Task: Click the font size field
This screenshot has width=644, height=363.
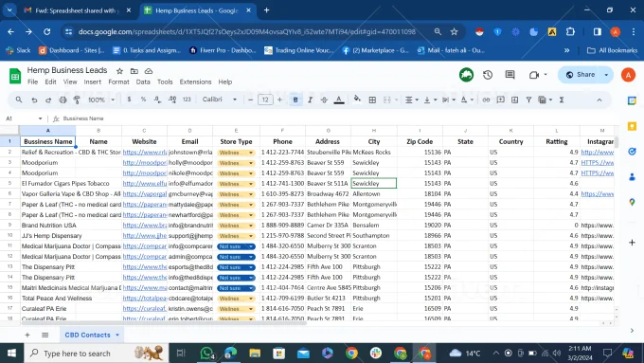Action: (x=265, y=100)
